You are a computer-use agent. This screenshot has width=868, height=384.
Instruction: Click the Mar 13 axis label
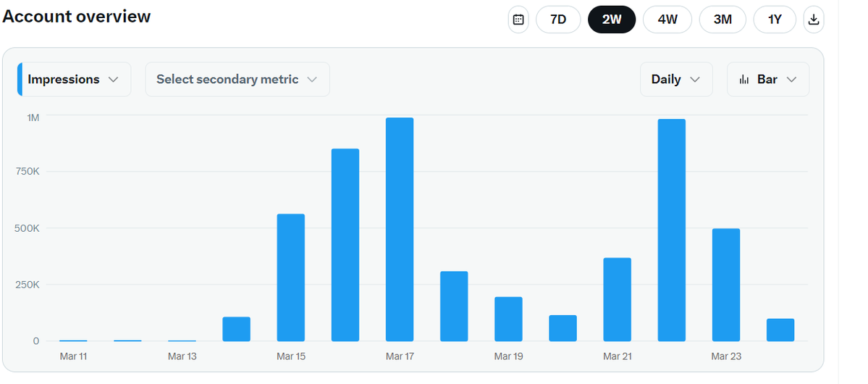click(182, 356)
